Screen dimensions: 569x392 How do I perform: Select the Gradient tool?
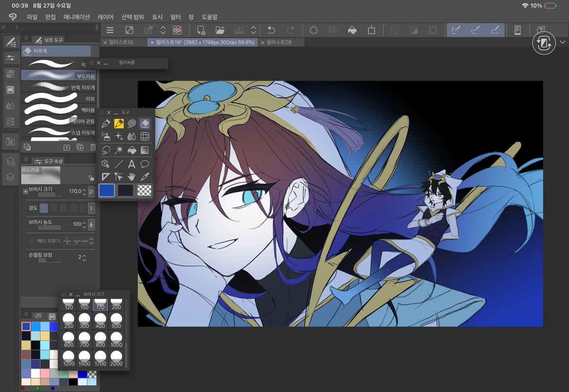point(145,150)
